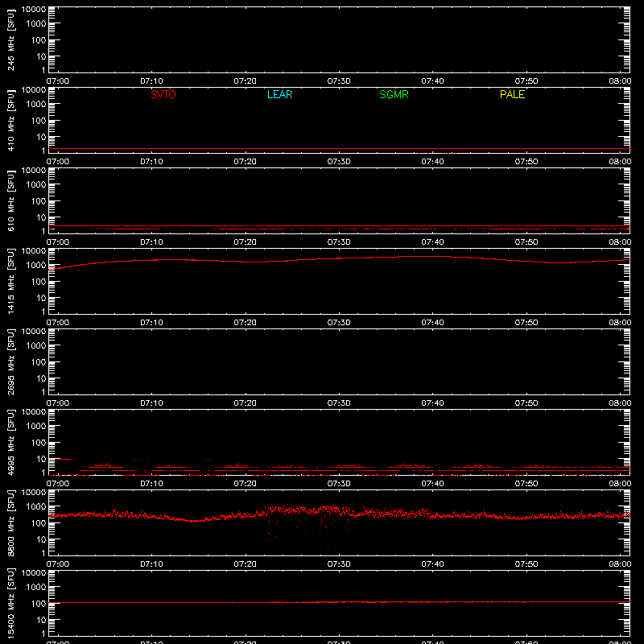Click 07:50 tick label under 610 MHz panel

[526, 242]
